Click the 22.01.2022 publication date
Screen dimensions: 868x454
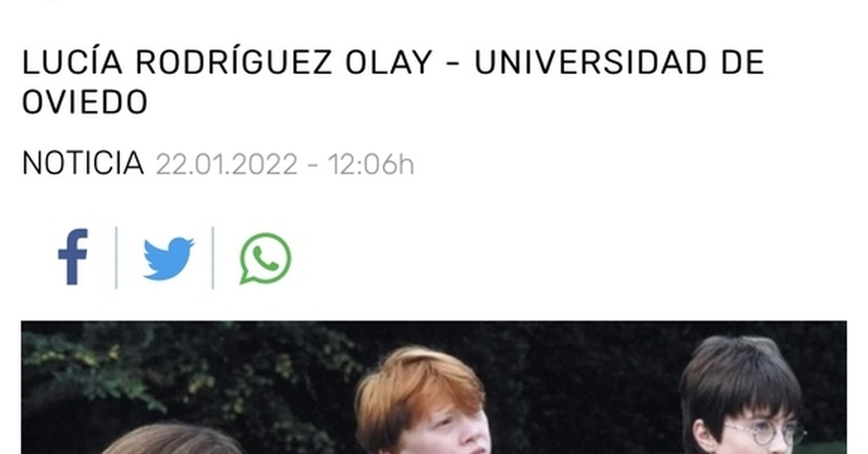click(x=226, y=164)
